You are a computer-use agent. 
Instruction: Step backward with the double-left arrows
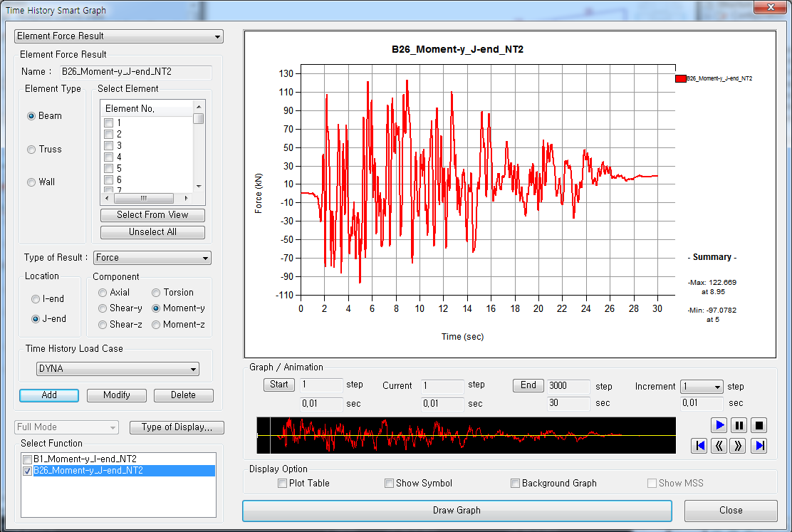719,446
